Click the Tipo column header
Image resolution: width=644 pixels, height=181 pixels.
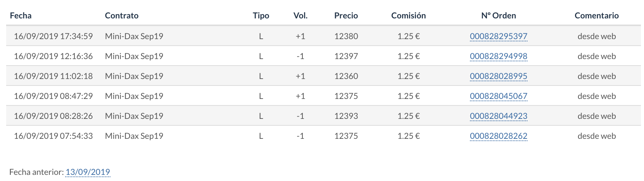[x=261, y=16]
